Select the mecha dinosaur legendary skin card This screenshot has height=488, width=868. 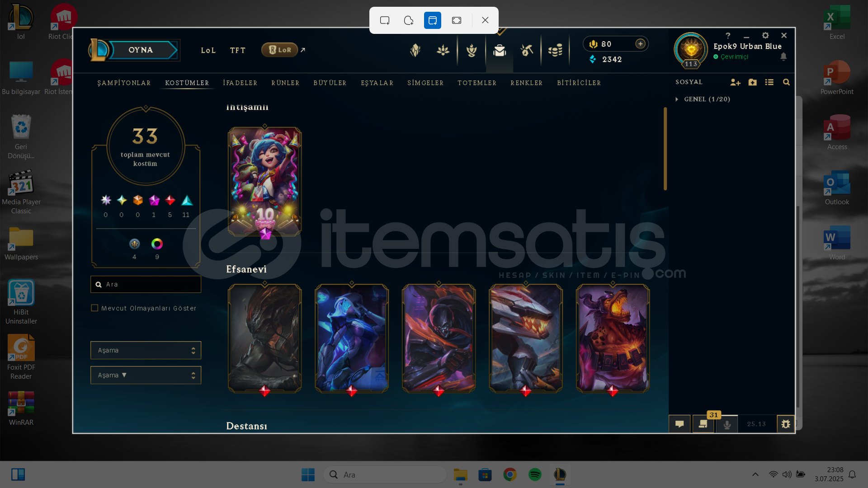pyautogui.click(x=526, y=338)
